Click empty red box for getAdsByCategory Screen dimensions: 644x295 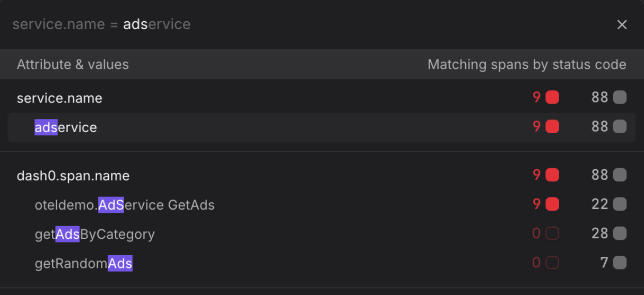[552, 233]
